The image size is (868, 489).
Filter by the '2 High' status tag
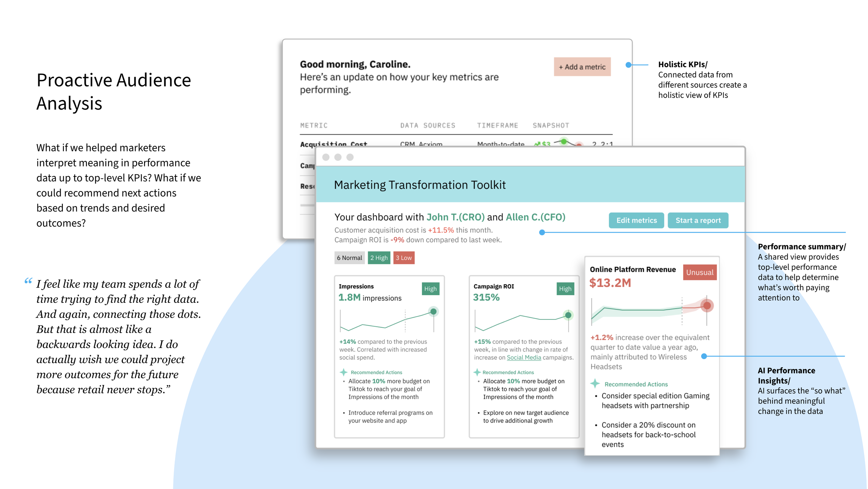pyautogui.click(x=379, y=258)
